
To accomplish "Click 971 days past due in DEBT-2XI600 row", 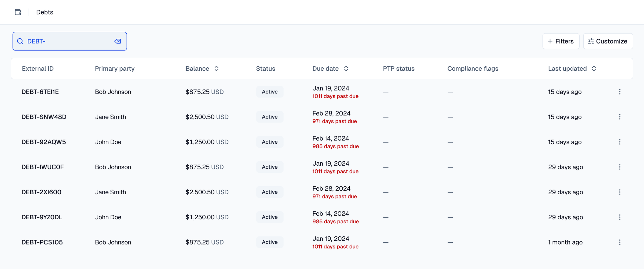I will coord(335,197).
